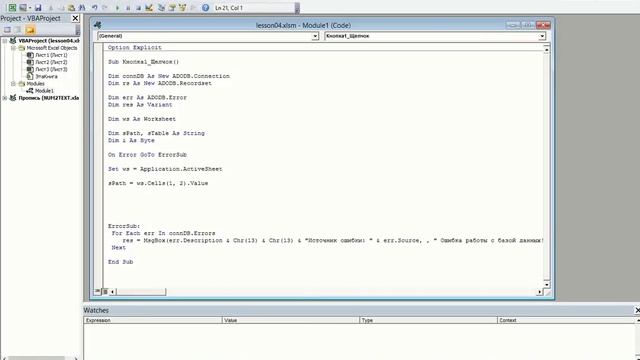Click the 'End Sub' code line
Viewport: 640px width, 360px height.
120,262
